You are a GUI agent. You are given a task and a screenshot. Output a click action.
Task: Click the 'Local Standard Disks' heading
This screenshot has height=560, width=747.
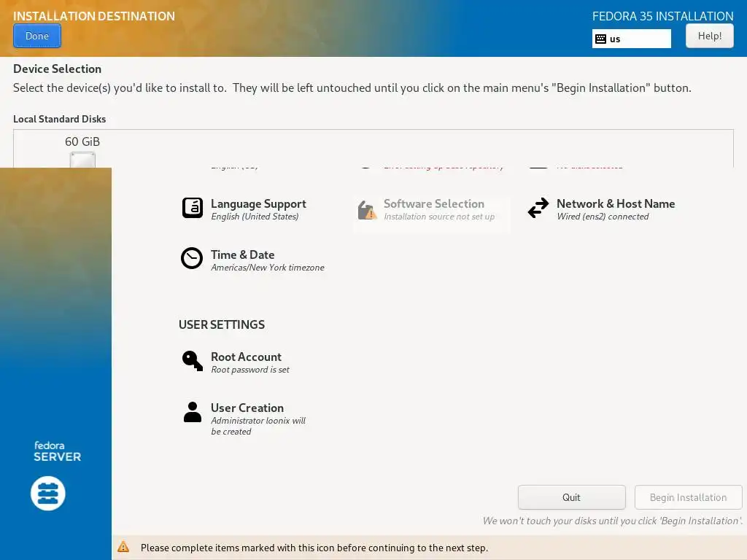click(x=60, y=119)
